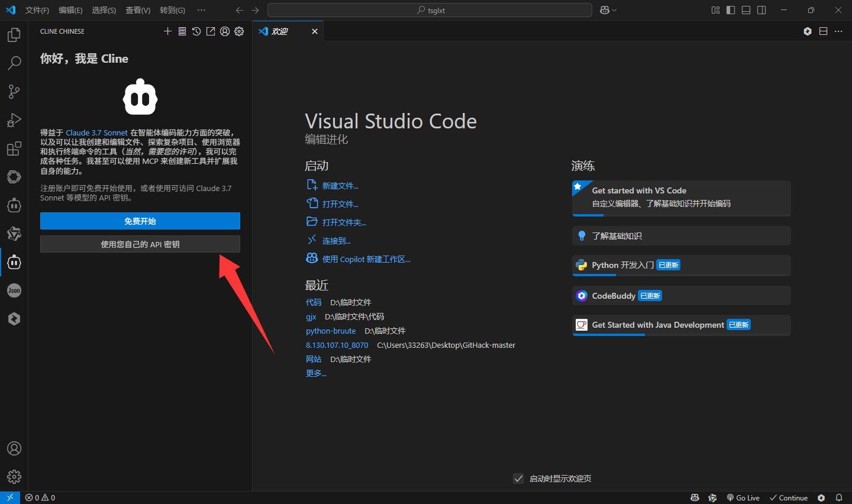Click the hexagon extension icon in editor toolbar

pyautogui.click(x=808, y=31)
